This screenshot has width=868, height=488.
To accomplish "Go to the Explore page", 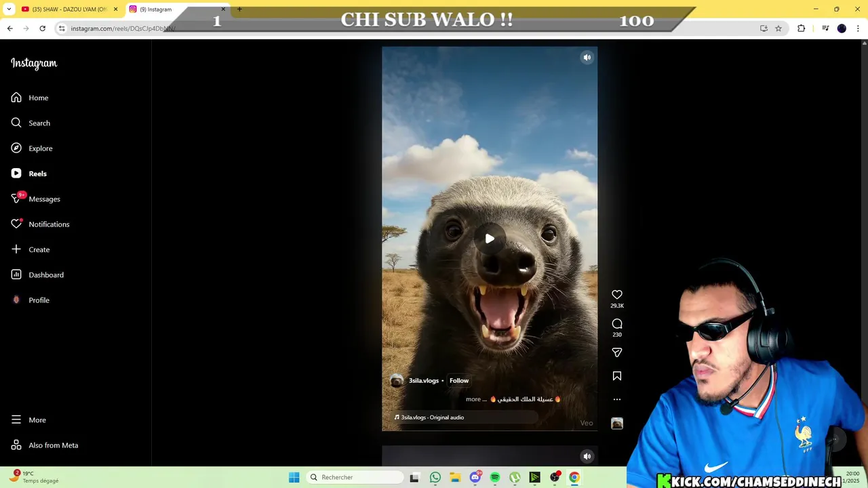I will tap(32, 148).
